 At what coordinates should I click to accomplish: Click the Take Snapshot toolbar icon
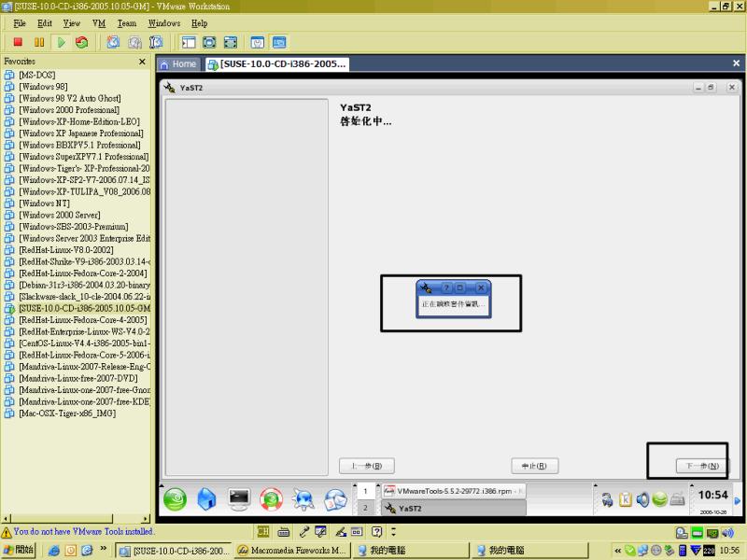coord(113,42)
